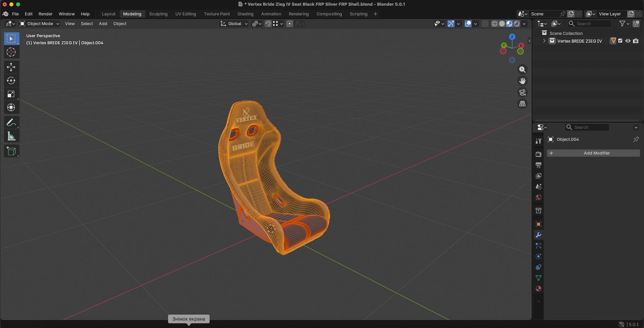Screen dimensions: 644x328
Task: Choose the Add Cube tool
Action: (x=11, y=151)
